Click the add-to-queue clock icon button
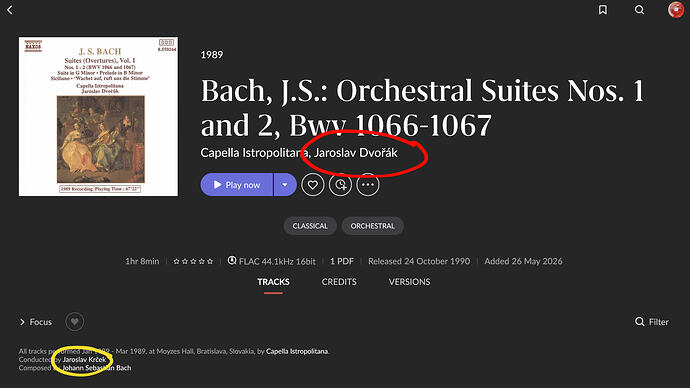This screenshot has width=690, height=388. 340,185
